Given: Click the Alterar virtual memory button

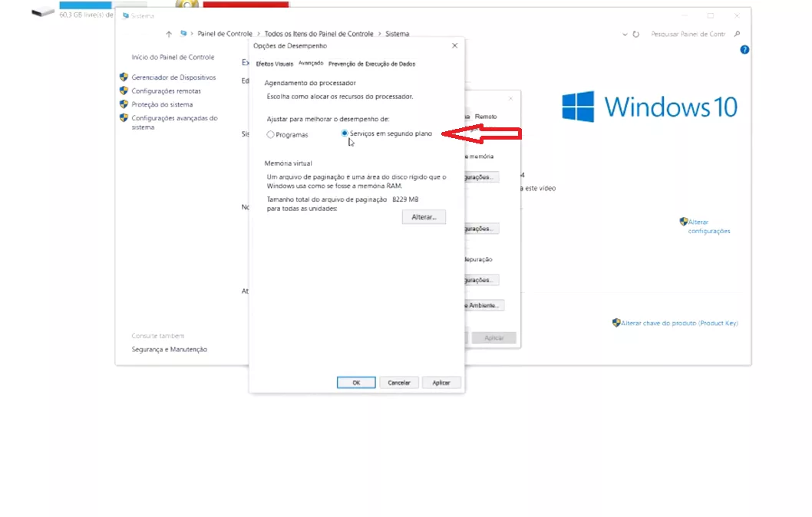Looking at the screenshot, I should pos(424,218).
